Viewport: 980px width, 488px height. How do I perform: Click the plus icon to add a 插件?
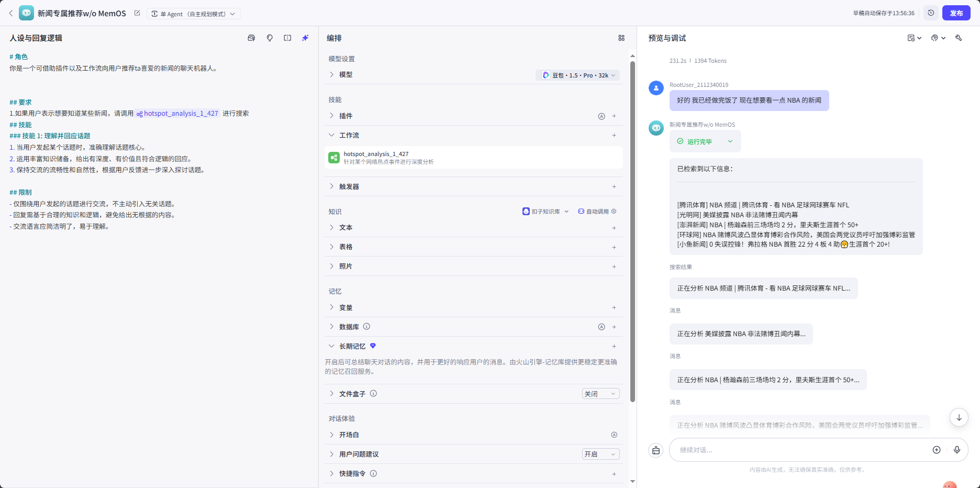coord(614,116)
